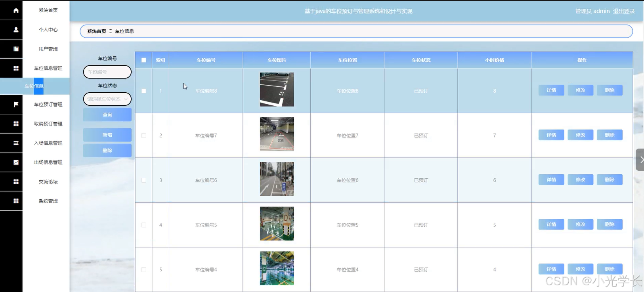This screenshot has width=644, height=292.
Task: Expand the side drawer arrow at right edge
Action: pyautogui.click(x=640, y=160)
